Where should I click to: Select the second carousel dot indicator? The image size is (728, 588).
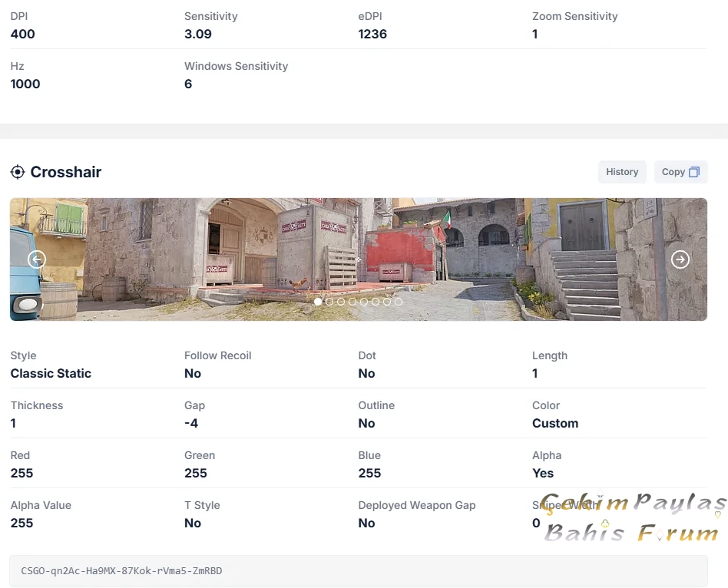[x=329, y=302]
